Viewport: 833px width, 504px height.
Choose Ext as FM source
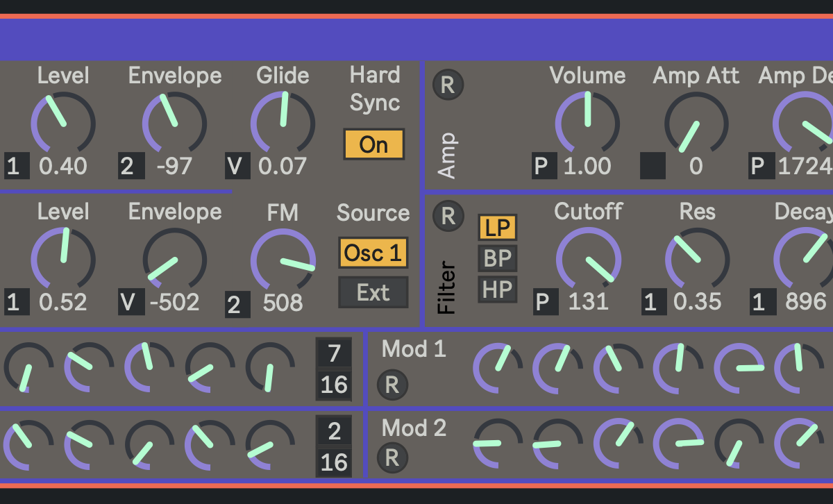373,292
